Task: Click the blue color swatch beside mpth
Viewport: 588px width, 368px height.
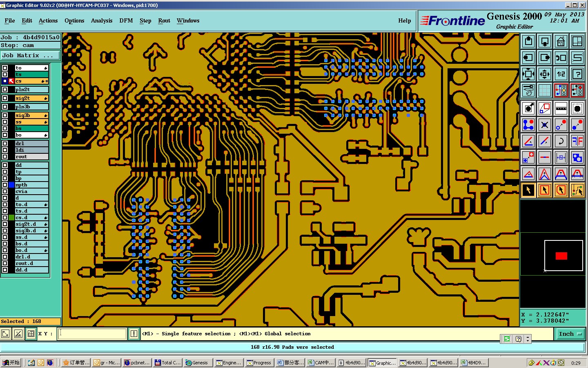Action: click(11, 185)
